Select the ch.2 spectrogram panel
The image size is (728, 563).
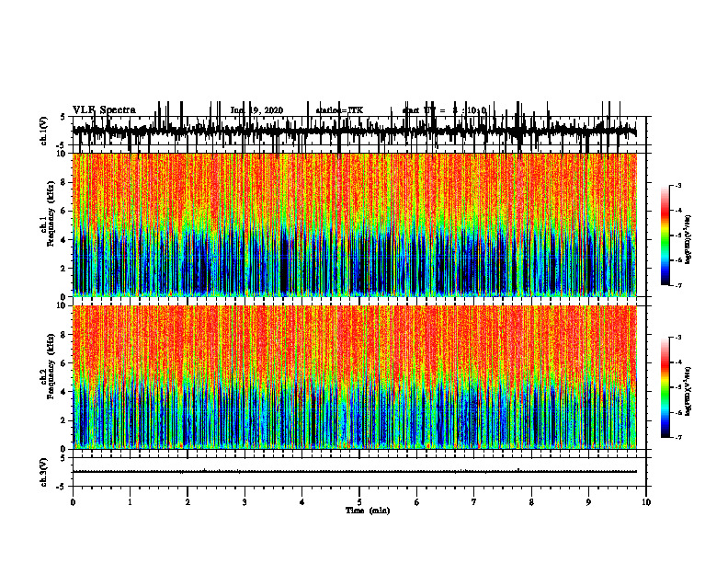[x=355, y=377]
